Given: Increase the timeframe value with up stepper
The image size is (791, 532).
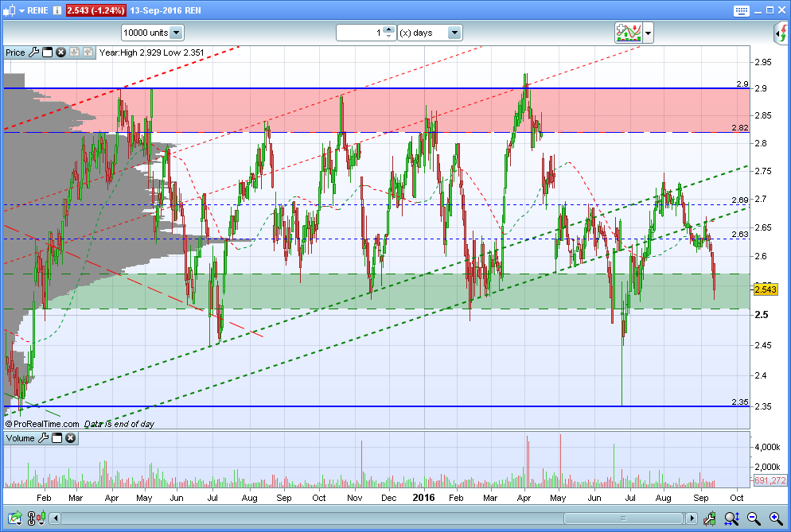Looking at the screenshot, I should [x=388, y=29].
